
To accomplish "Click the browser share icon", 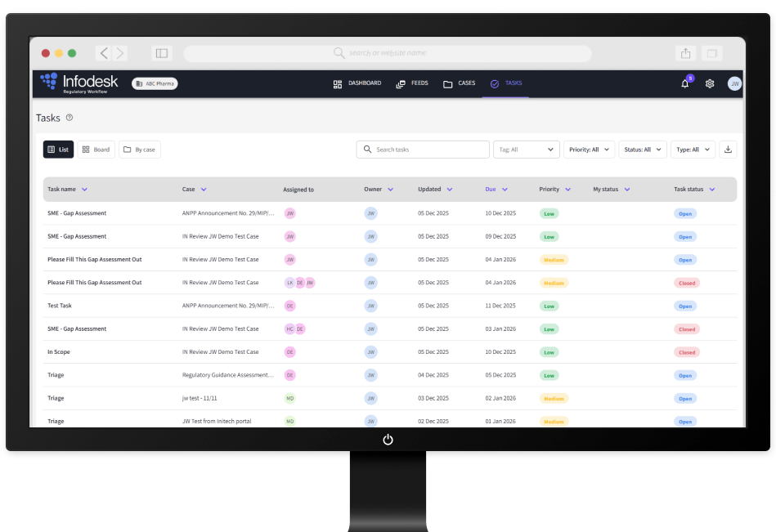I will click(x=685, y=53).
